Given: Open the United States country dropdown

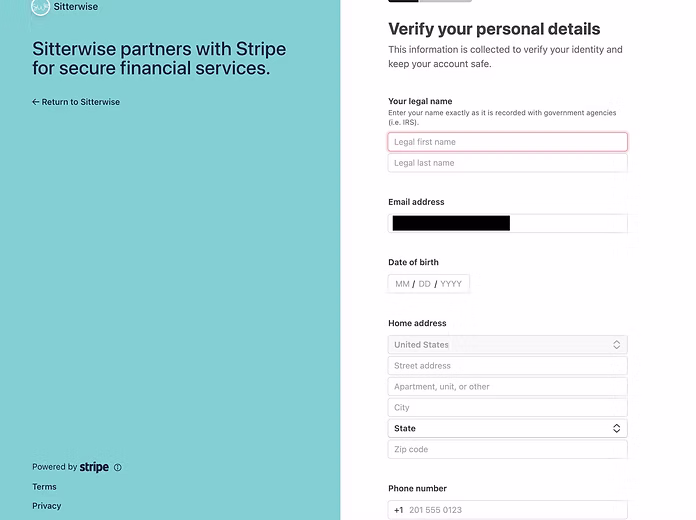Looking at the screenshot, I should pos(507,345).
